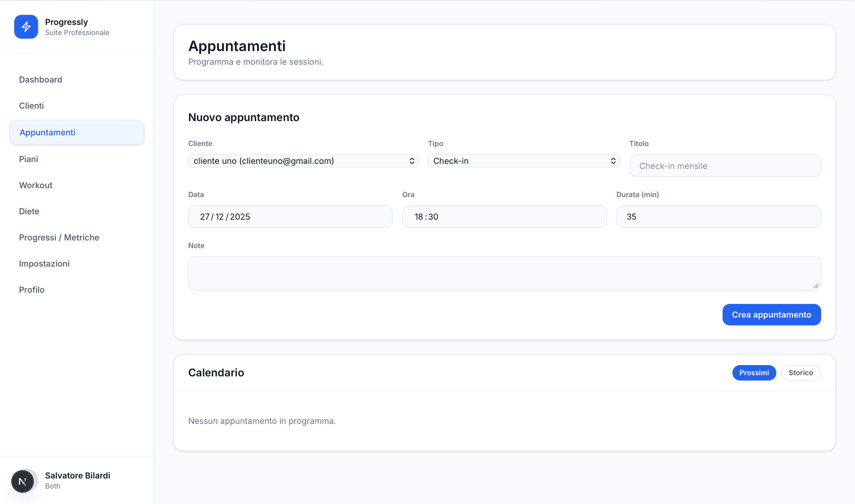Open the Cliente selection dropdown
The height and width of the screenshot is (504, 855).
(303, 161)
